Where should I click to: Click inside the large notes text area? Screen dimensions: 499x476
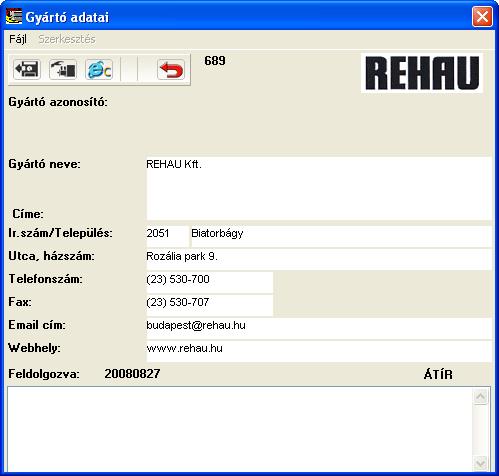[239, 430]
